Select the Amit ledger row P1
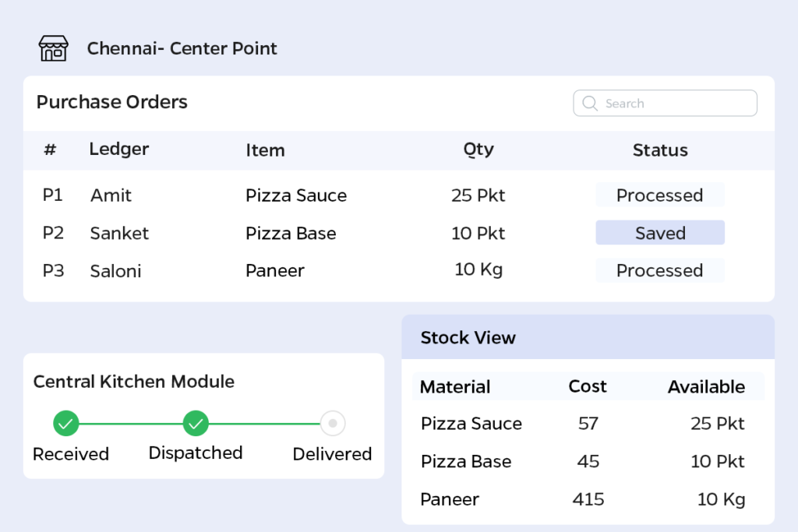This screenshot has height=532, width=798. coord(111,196)
